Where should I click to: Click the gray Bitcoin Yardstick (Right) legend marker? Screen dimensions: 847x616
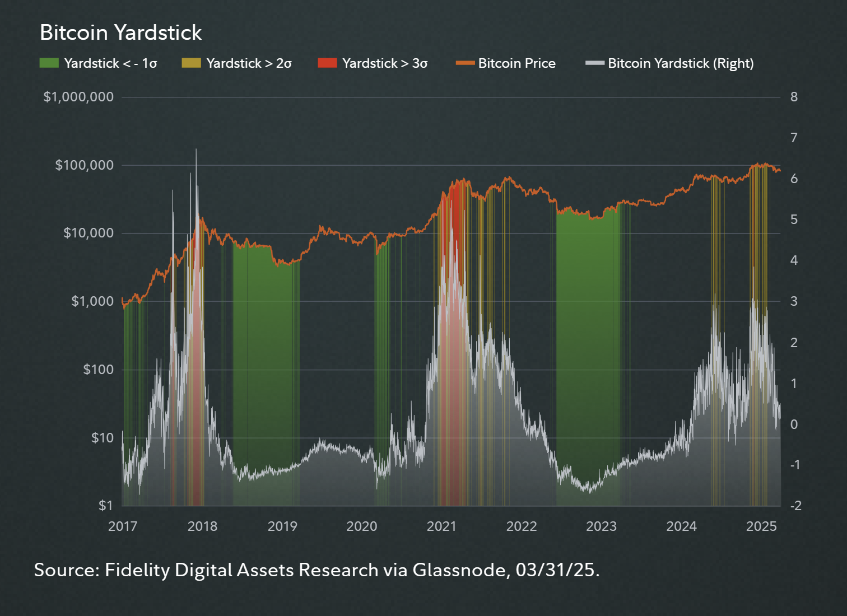pos(595,63)
